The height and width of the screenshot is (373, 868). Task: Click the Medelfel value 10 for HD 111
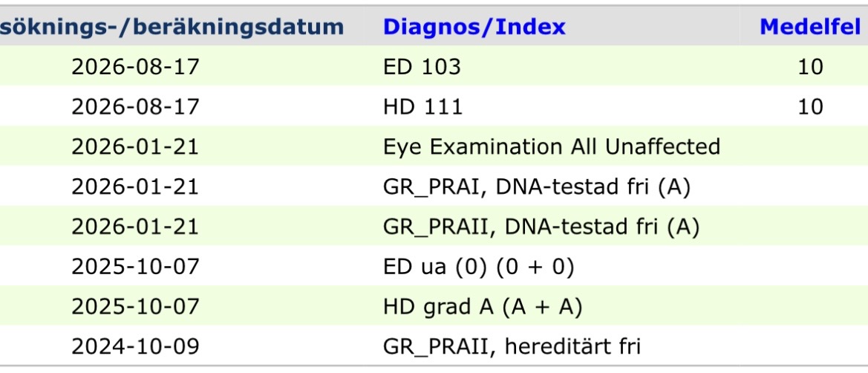click(x=810, y=106)
